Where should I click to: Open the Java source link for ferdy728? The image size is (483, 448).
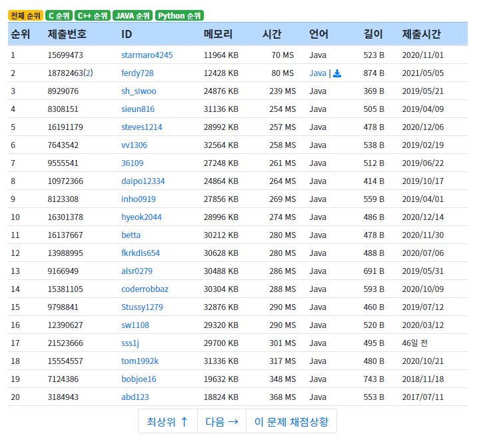(318, 73)
